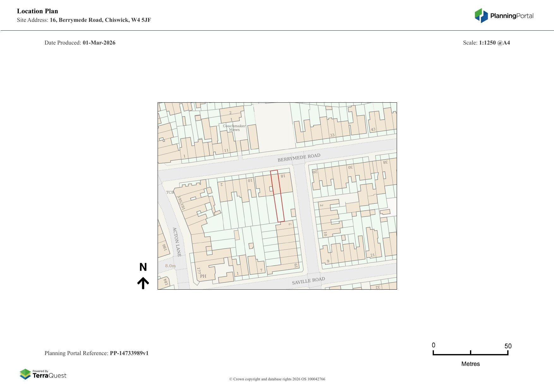Image resolution: width=554 pixels, height=392 pixels.
Task: Click the Saville Road street label
Action: [308, 281]
